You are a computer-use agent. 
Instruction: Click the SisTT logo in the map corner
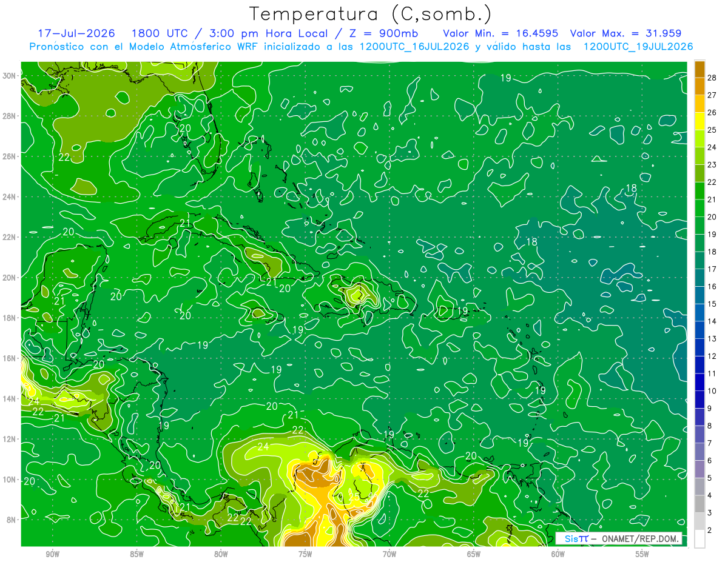pos(576,538)
